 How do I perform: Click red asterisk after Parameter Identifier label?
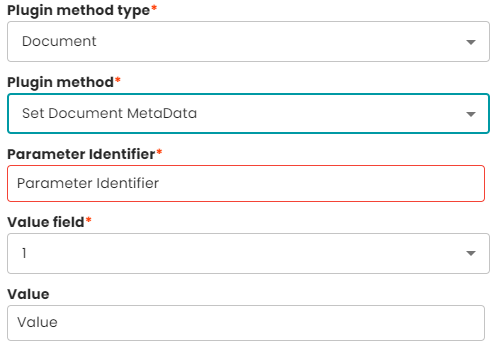tap(159, 152)
